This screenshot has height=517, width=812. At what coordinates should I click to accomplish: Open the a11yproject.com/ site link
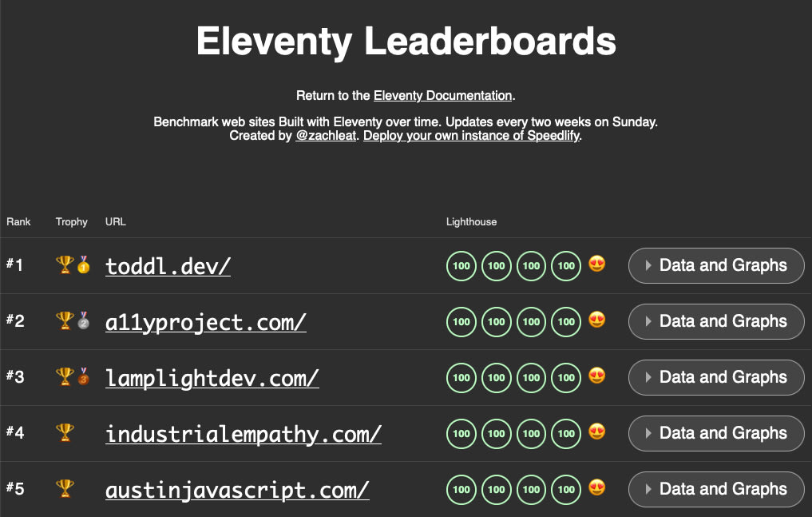[205, 322]
